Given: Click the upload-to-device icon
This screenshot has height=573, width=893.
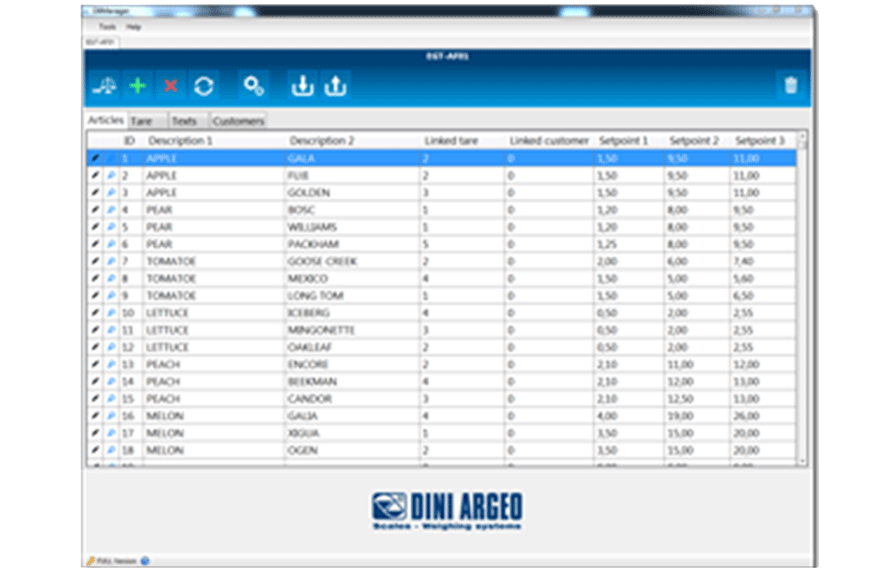Looking at the screenshot, I should point(335,87).
